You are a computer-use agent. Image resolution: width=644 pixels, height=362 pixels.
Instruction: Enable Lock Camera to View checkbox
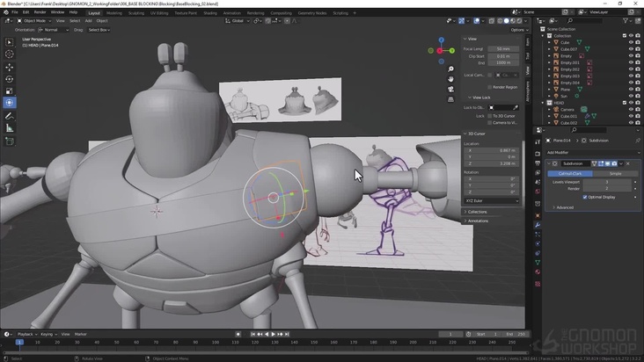point(489,123)
